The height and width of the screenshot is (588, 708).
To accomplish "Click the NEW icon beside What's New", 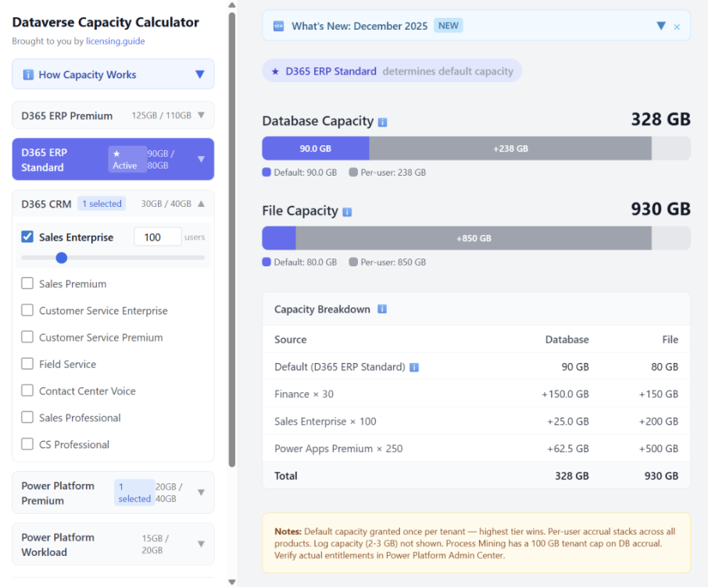I will coord(278,26).
